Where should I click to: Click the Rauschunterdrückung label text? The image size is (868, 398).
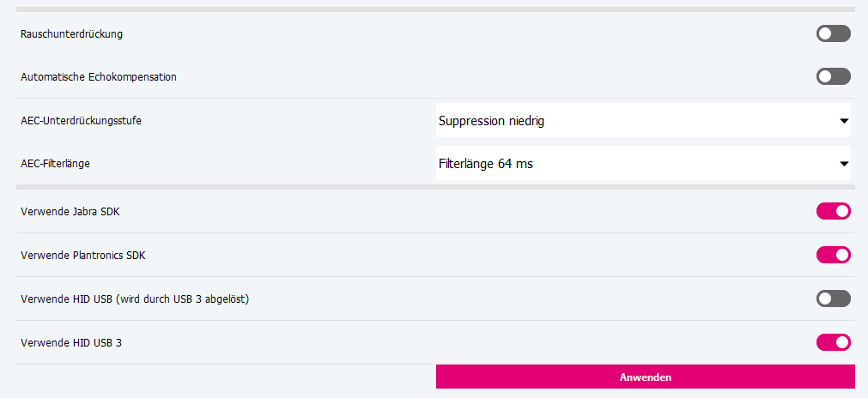pos(72,34)
